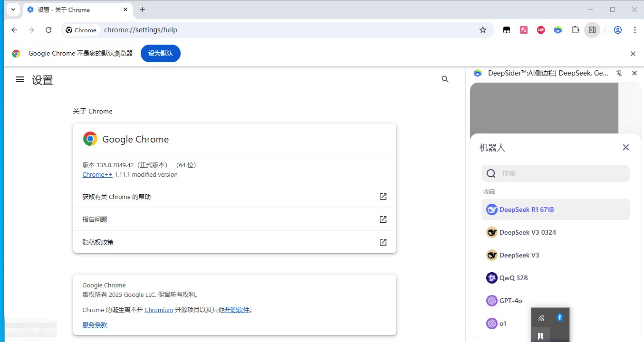This screenshot has width=644, height=342.
Task: Open the Tampermonkey extension icon
Action: (x=507, y=30)
